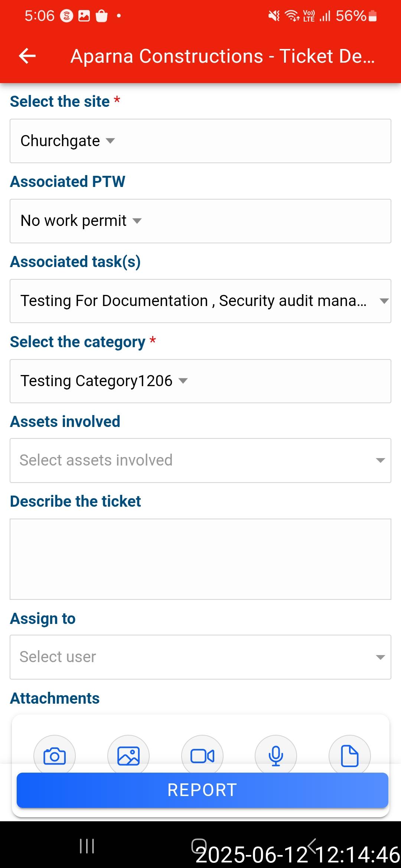Open Churchgate site dropdown
Image resolution: width=401 pixels, height=868 pixels.
pos(68,141)
